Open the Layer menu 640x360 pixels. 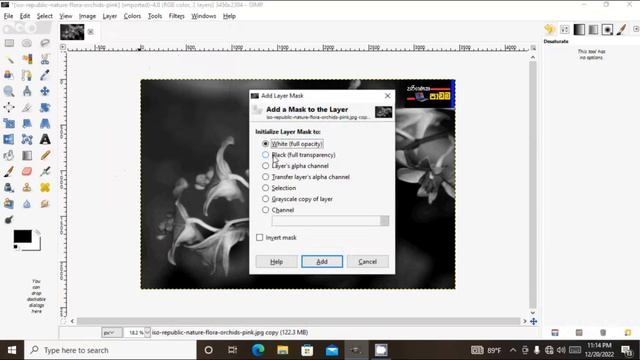pyautogui.click(x=109, y=16)
